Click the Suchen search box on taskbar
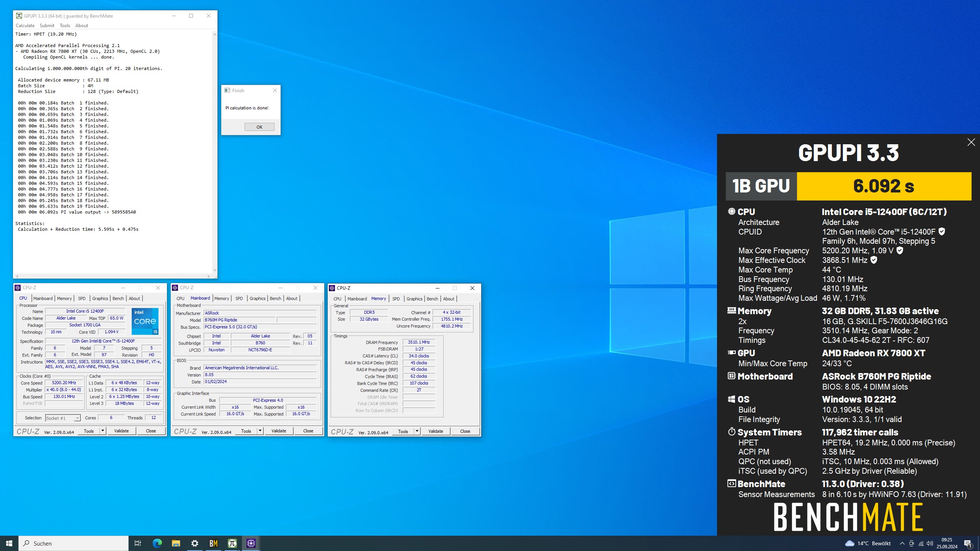Viewport: 980px width, 551px height. click(73, 543)
